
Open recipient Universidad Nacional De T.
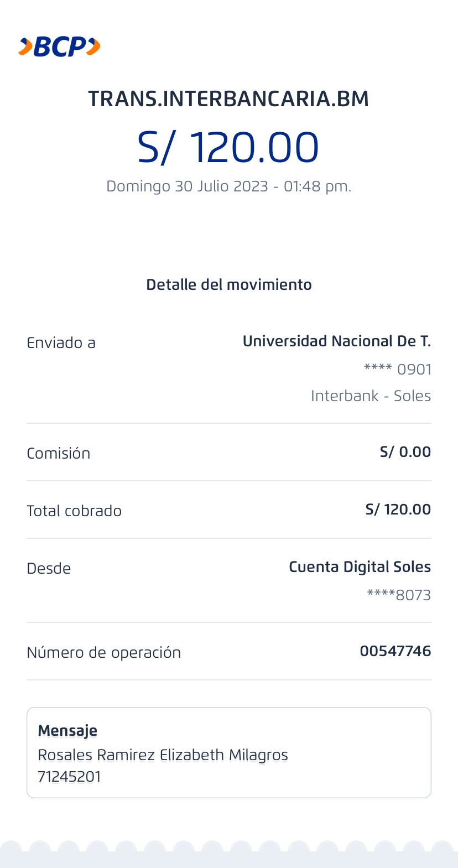coord(336,341)
